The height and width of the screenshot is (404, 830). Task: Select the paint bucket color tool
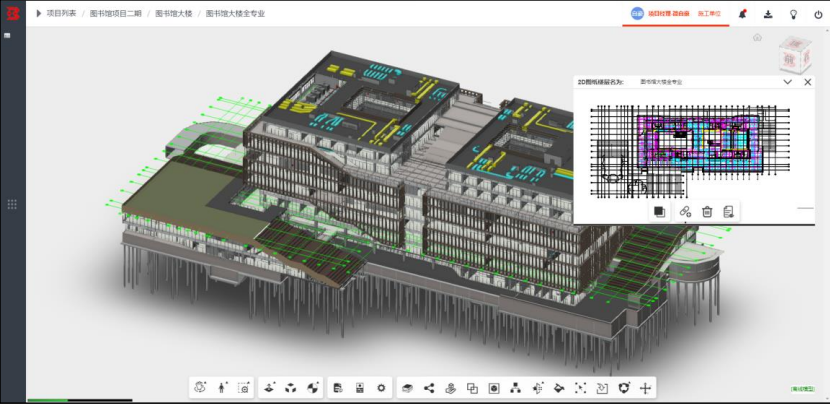(x=559, y=388)
